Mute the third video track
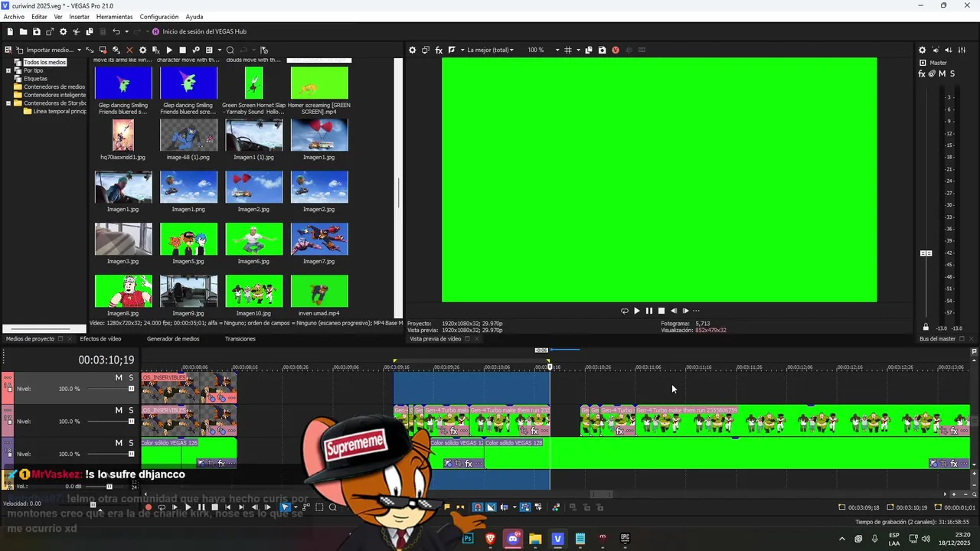This screenshot has width=980, height=551. point(119,443)
